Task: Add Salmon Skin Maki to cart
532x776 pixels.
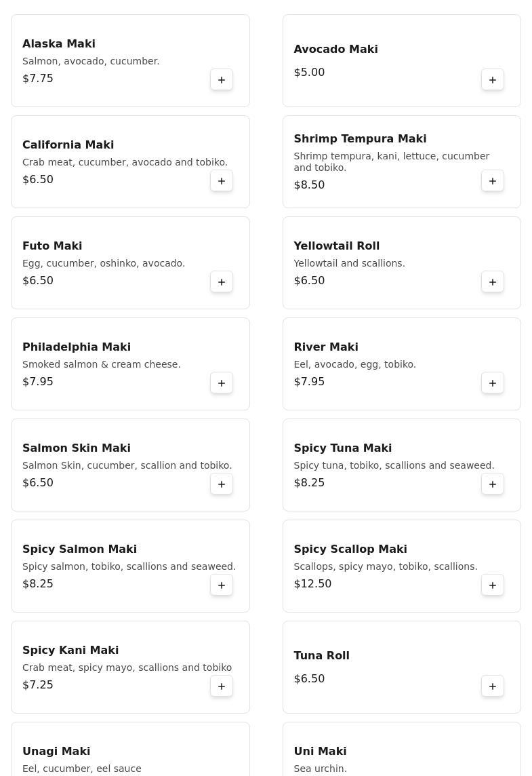Action: coord(222,484)
